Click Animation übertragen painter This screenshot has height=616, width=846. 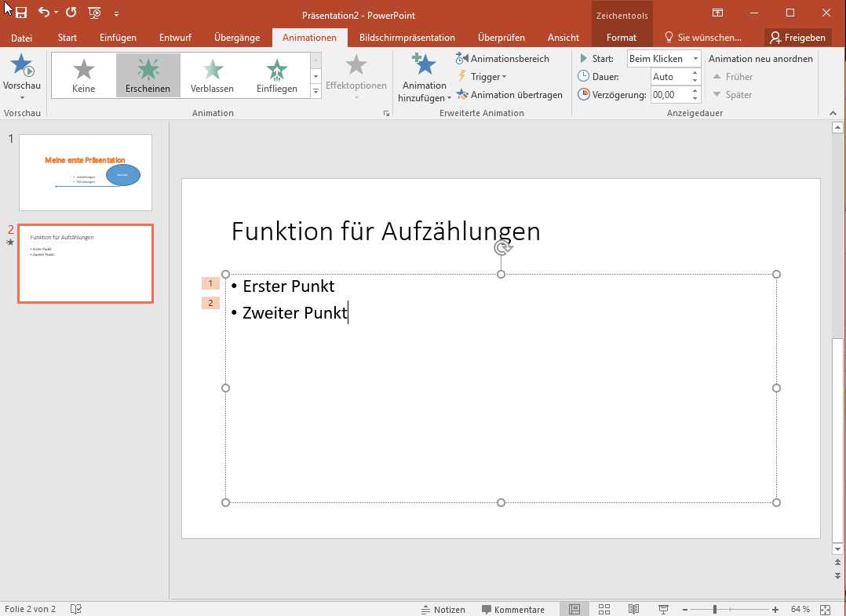point(509,95)
